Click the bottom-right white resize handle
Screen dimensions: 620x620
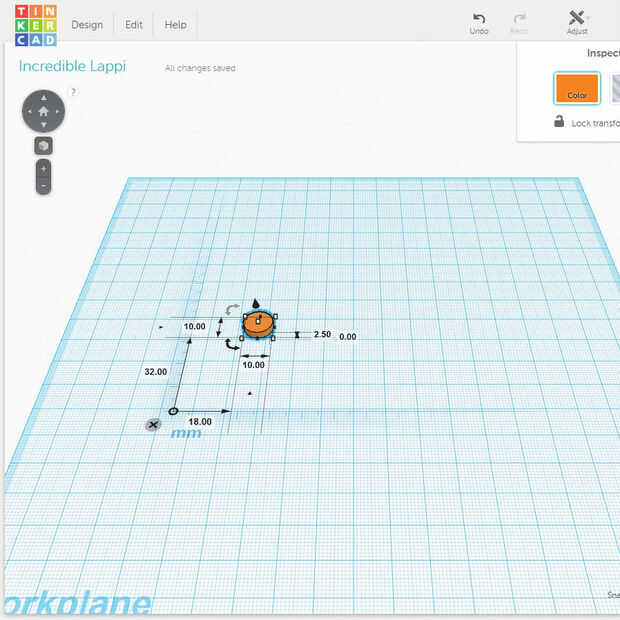click(273, 338)
